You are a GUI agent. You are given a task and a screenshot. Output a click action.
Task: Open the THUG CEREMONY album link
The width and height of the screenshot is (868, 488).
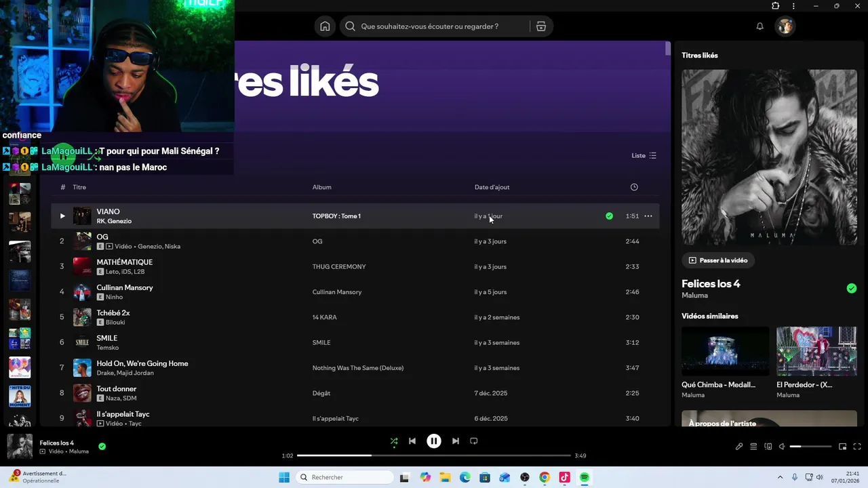coord(339,267)
